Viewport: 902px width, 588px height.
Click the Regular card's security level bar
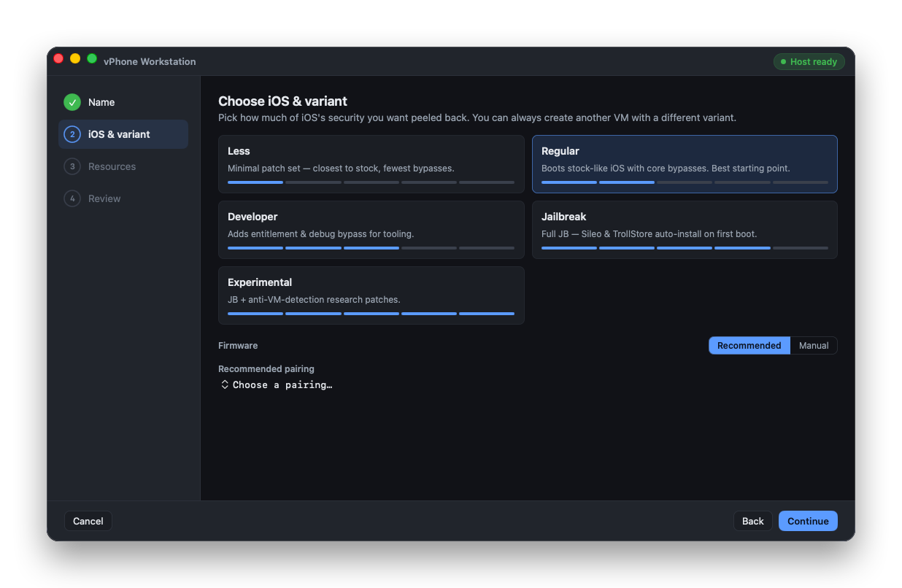pyautogui.click(x=685, y=182)
